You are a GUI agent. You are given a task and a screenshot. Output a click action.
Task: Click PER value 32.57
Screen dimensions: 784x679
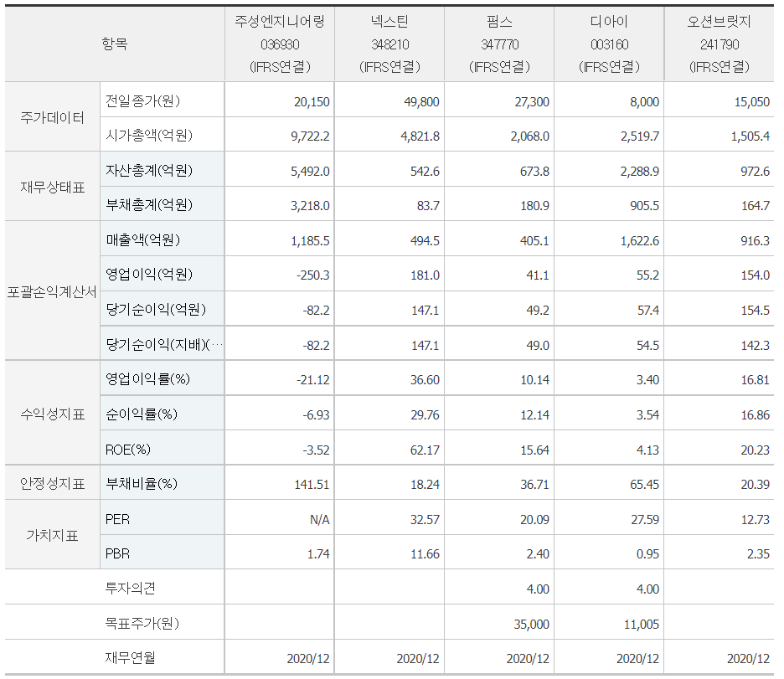(x=425, y=520)
